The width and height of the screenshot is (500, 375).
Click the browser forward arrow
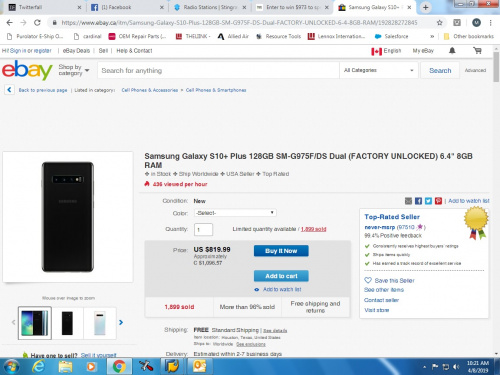[x=23, y=23]
